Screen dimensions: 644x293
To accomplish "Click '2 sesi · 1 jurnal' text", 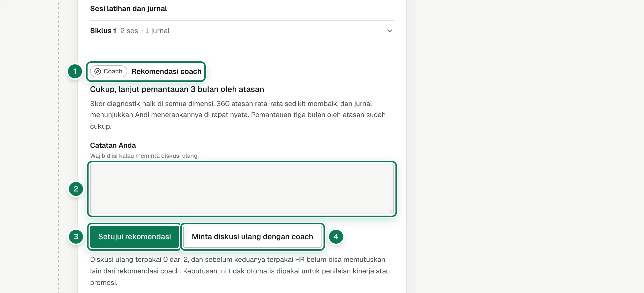I will 145,31.
